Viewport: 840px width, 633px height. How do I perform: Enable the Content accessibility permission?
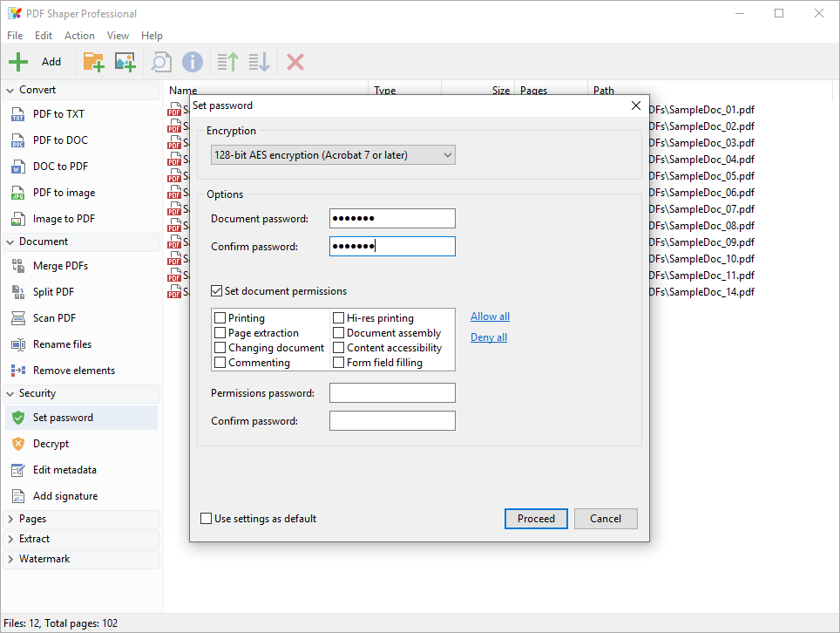tap(338, 348)
